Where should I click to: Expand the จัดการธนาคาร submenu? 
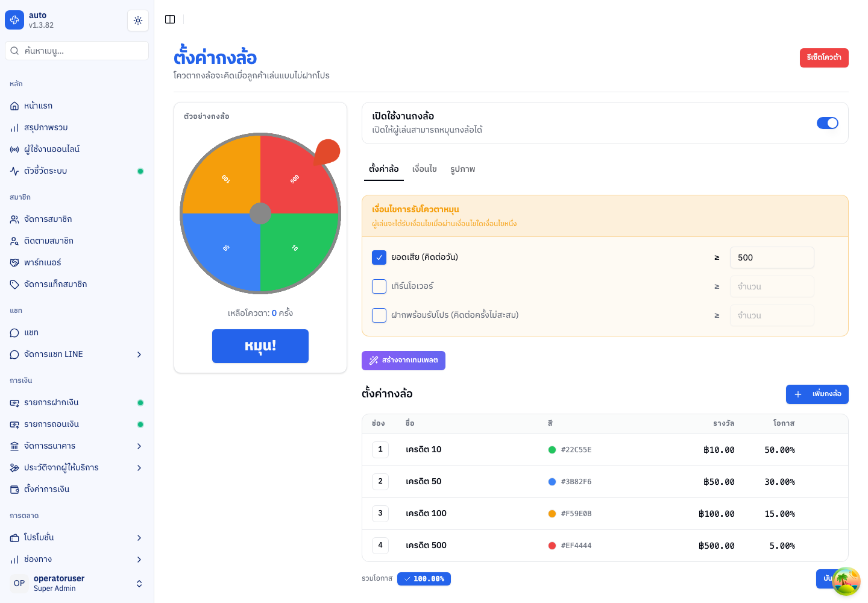pos(77,446)
